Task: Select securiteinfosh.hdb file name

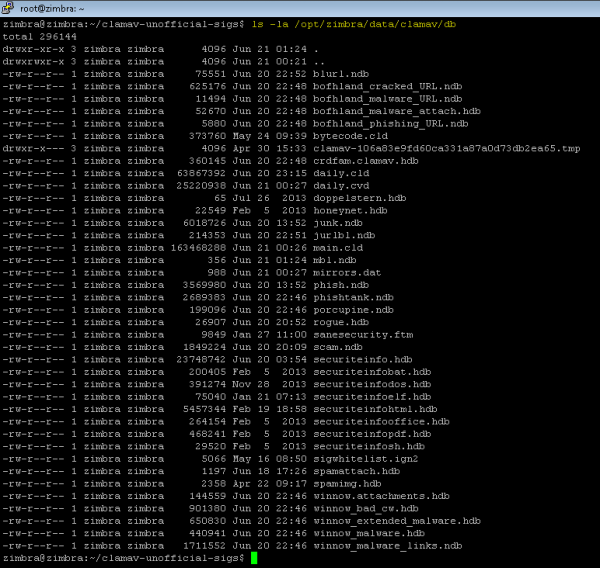Action: coord(369,446)
